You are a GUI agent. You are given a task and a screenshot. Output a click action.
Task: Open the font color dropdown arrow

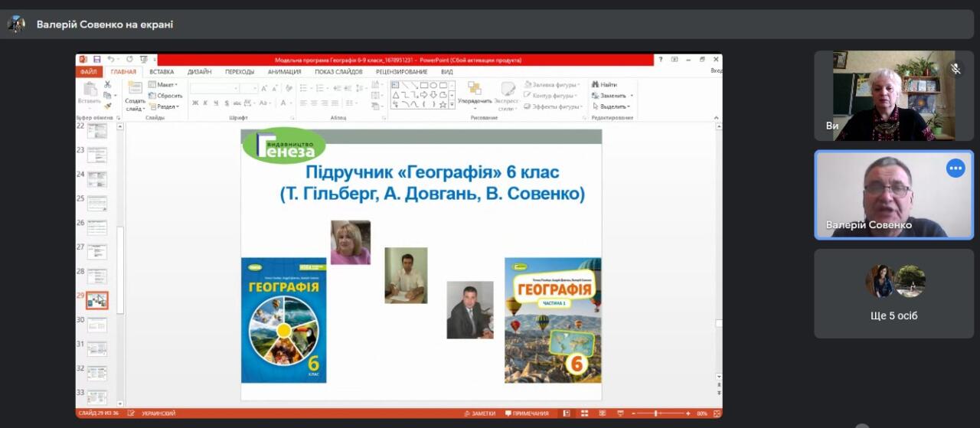pyautogui.click(x=291, y=103)
